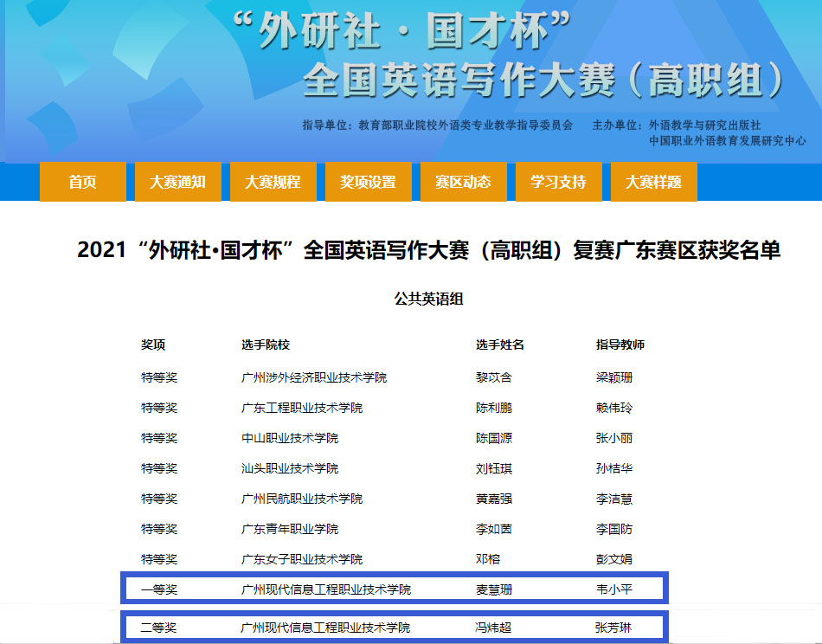Click teacher name 梁颖珊
This screenshot has height=644, width=822.
tap(613, 377)
